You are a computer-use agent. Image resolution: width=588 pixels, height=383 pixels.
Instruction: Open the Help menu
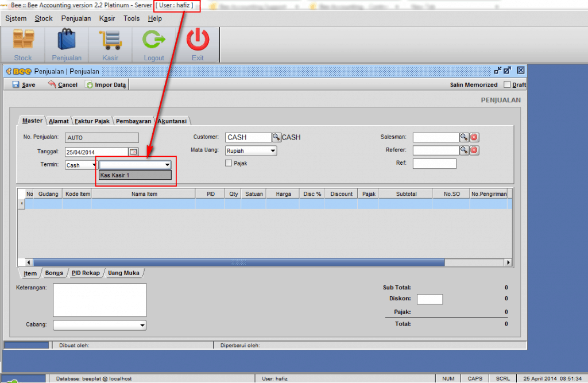[154, 18]
